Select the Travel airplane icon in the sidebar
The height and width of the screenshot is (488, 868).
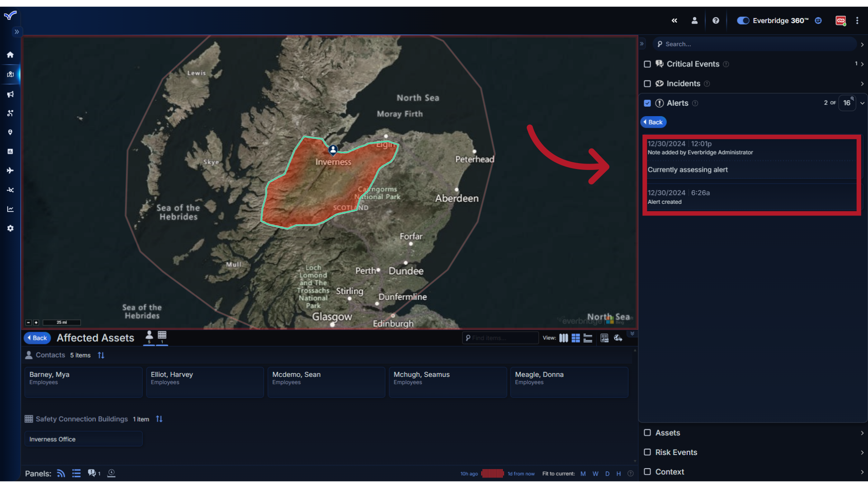(10, 170)
